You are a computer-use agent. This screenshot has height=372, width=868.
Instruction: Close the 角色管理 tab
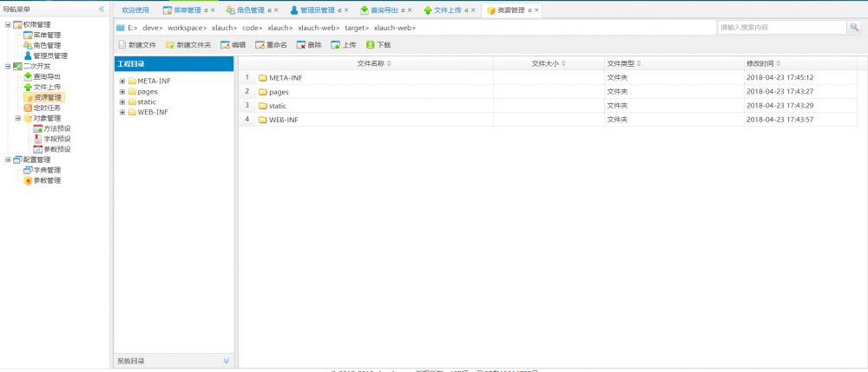[276, 10]
